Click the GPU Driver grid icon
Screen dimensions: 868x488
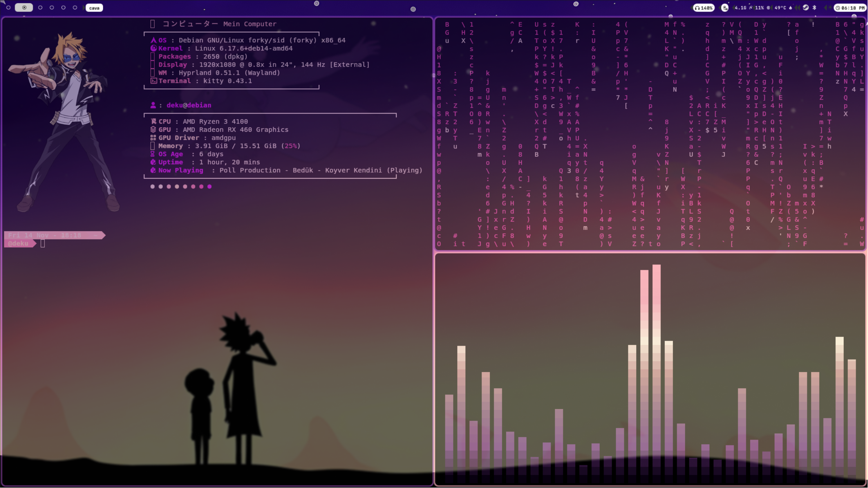(153, 138)
